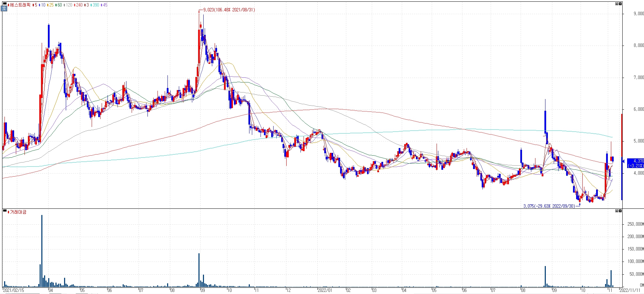Select the 390-day moving average legend

coord(95,5)
